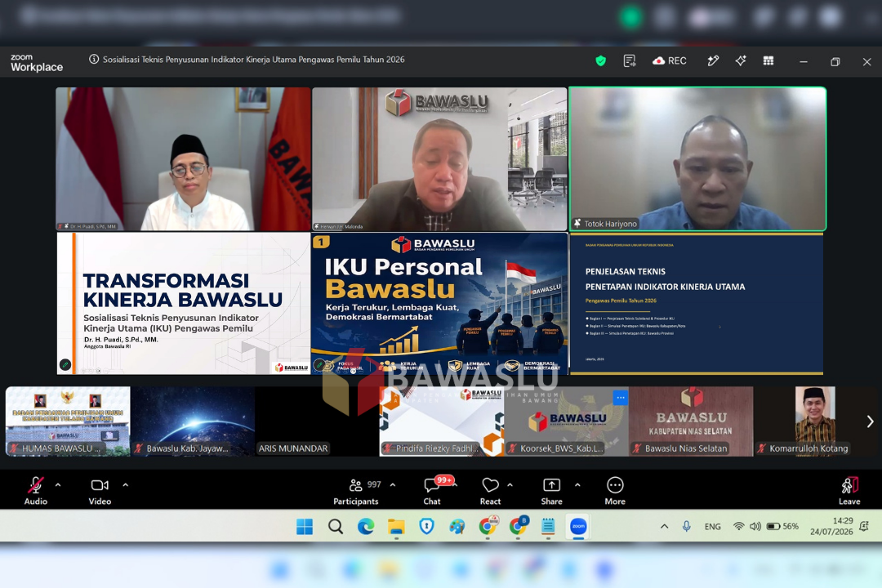The width and height of the screenshot is (882, 588).
Task: Select the Dr. H. Puadi video tile
Action: pos(183,158)
